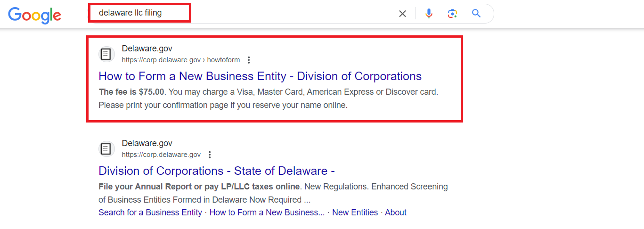Click snippet text 'The fee is $75.00'
Image resolution: width=644 pixels, height=229 pixels.
(x=131, y=92)
